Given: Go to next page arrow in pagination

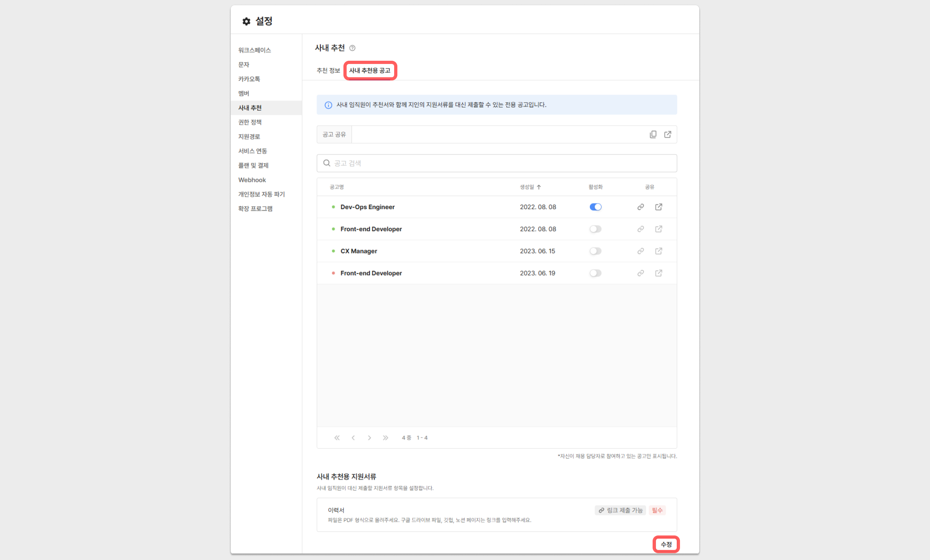Looking at the screenshot, I should (x=369, y=438).
